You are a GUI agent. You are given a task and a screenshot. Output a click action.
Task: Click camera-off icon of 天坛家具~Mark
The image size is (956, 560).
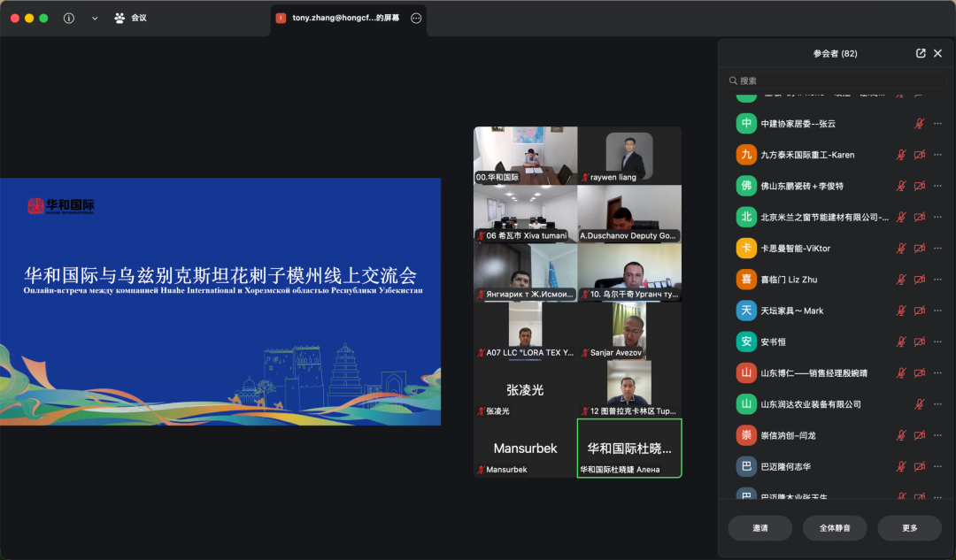(920, 311)
